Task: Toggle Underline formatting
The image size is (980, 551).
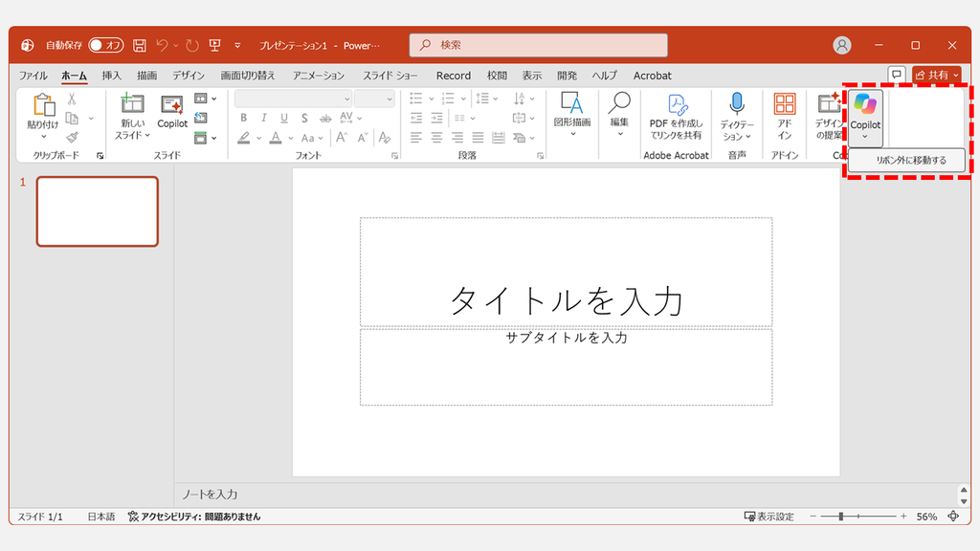Action: pos(284,118)
